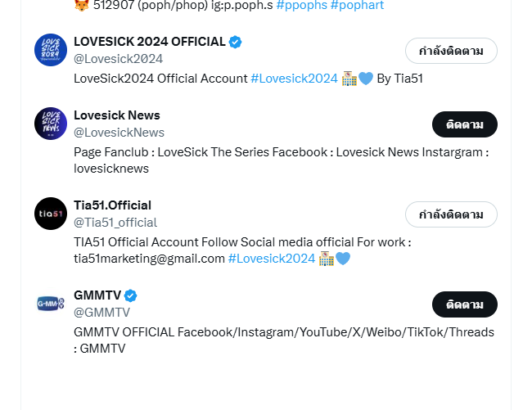The height and width of the screenshot is (410, 532).
Task: Open LOVESICK 2024 OFFICIAL profile avatar
Action: pyautogui.click(x=51, y=50)
